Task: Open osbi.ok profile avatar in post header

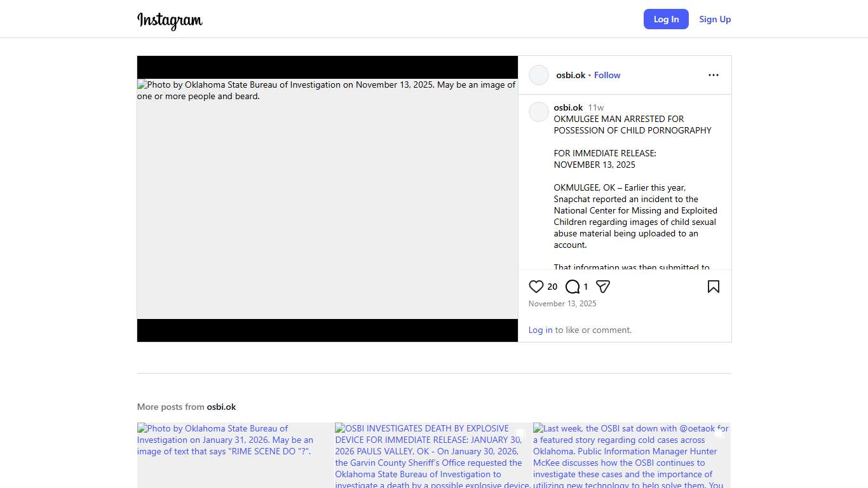Action: pos(539,75)
